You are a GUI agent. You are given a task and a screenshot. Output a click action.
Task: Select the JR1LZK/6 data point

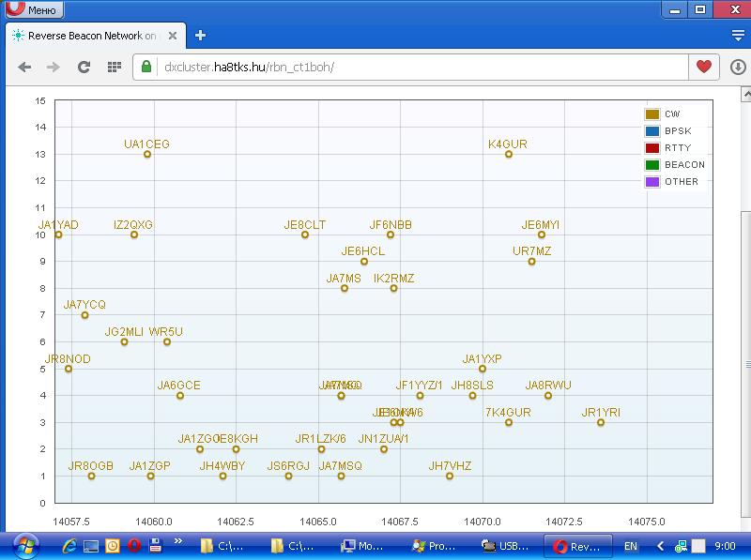click(x=321, y=449)
